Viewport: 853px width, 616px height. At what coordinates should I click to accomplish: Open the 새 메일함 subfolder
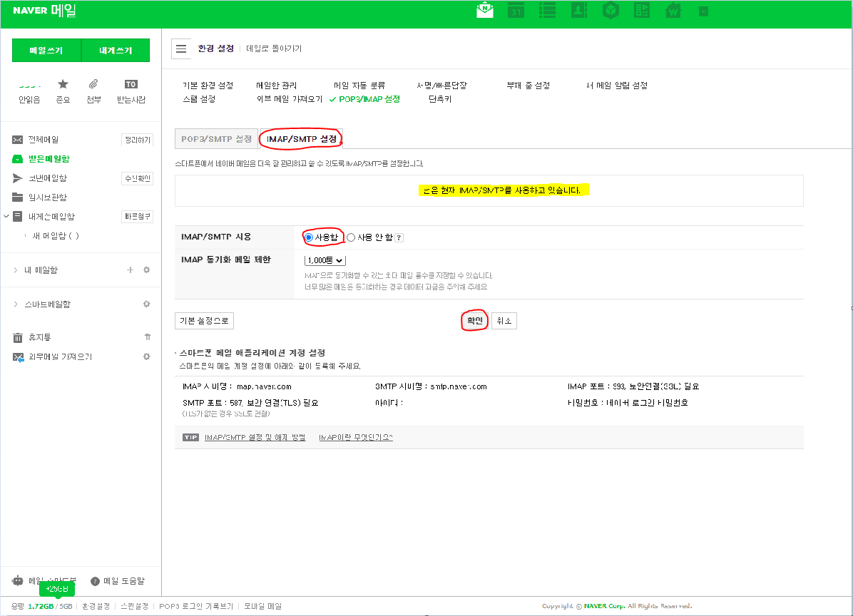[56, 236]
